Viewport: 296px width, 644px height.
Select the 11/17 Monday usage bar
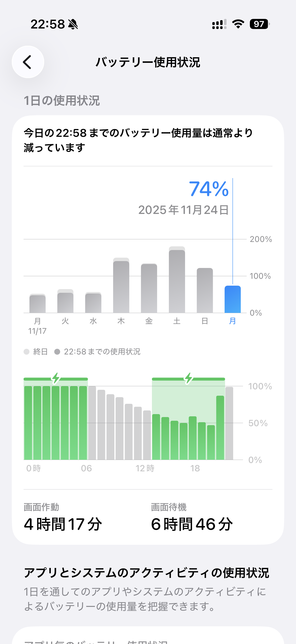(x=38, y=304)
